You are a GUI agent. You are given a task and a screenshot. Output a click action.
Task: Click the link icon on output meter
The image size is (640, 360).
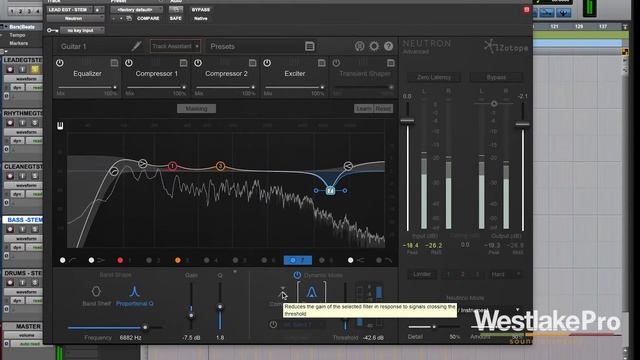click(x=494, y=104)
